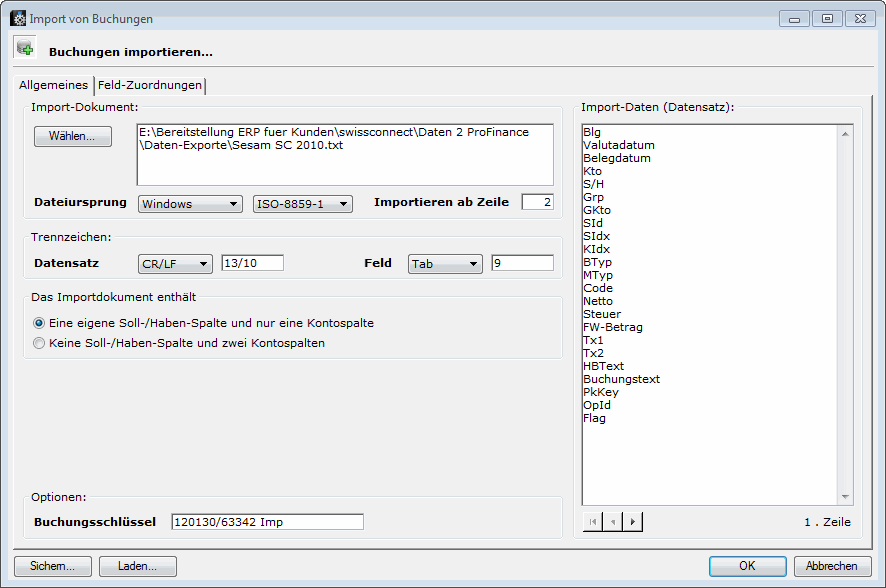Go to previous record navigation arrow
The height and width of the screenshot is (588, 886).
[x=613, y=521]
